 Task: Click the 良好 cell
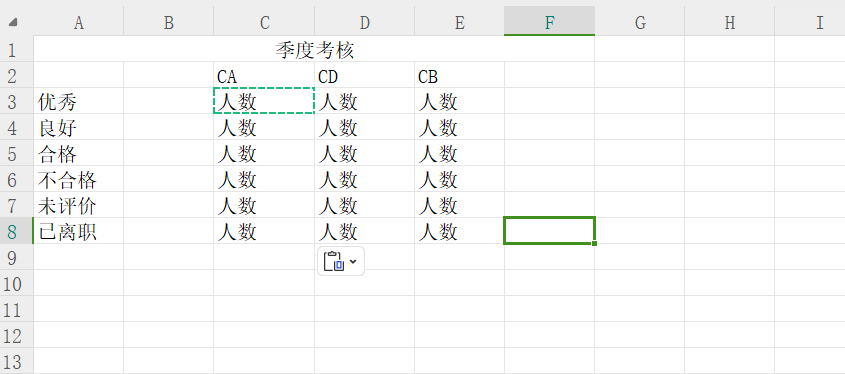[79, 128]
